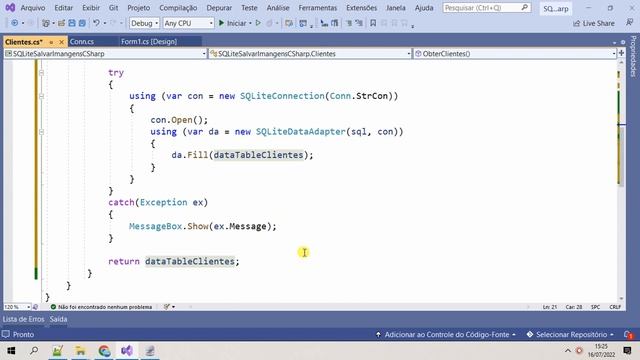Click the Undo arrow icon

pyautogui.click(x=96, y=23)
